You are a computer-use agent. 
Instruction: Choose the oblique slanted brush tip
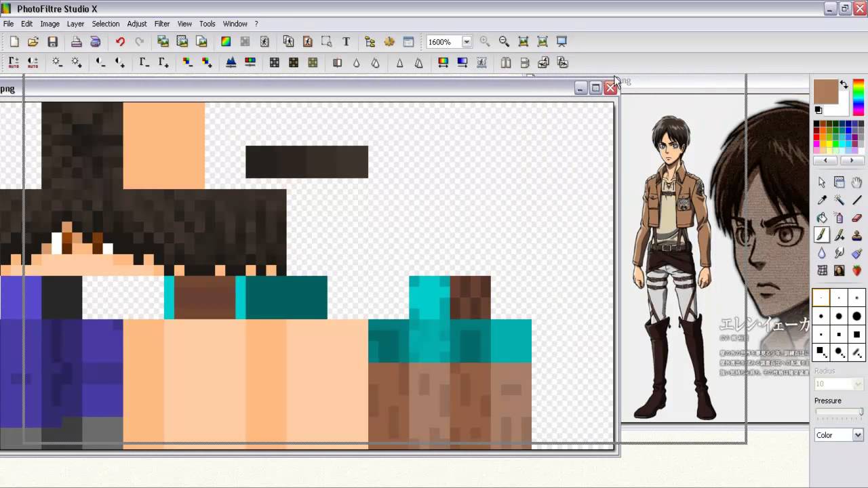856,352
